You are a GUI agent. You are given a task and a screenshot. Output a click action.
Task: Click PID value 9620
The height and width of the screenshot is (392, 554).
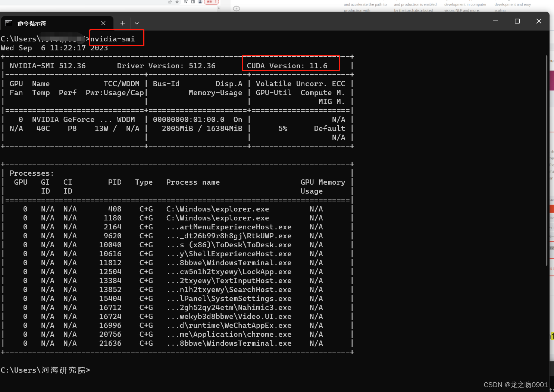point(112,236)
